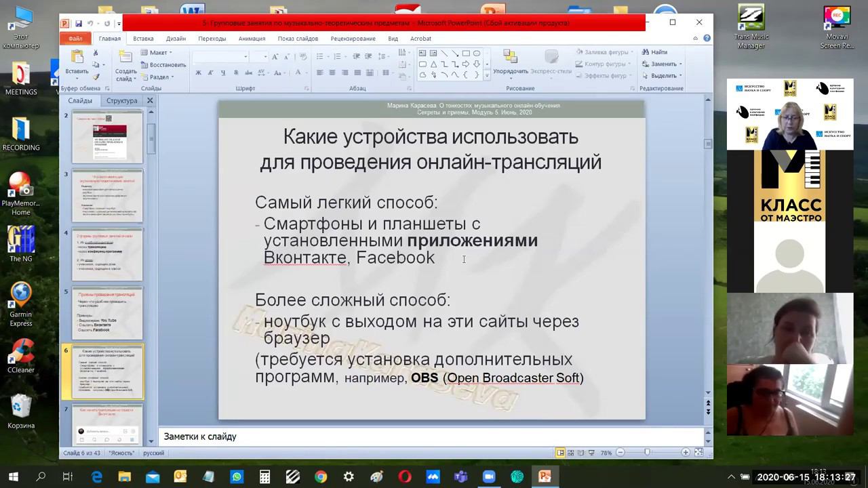Viewport: 868px width, 488px height.
Task: Toggle Underline (Ч) formatting
Action: (223, 73)
